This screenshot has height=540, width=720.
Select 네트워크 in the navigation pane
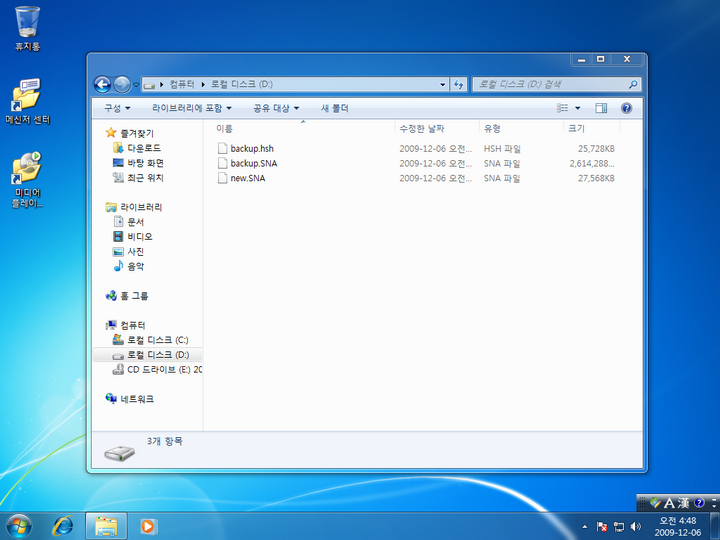[x=137, y=399]
